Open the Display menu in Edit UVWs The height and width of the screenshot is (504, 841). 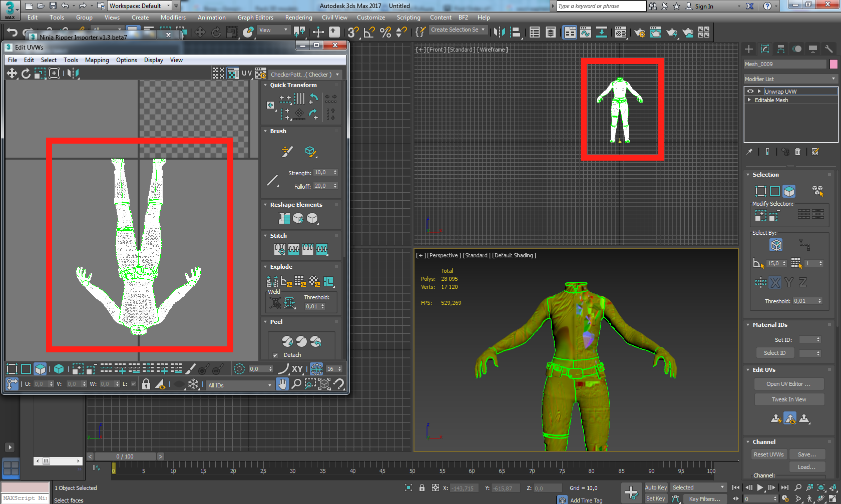coord(154,60)
